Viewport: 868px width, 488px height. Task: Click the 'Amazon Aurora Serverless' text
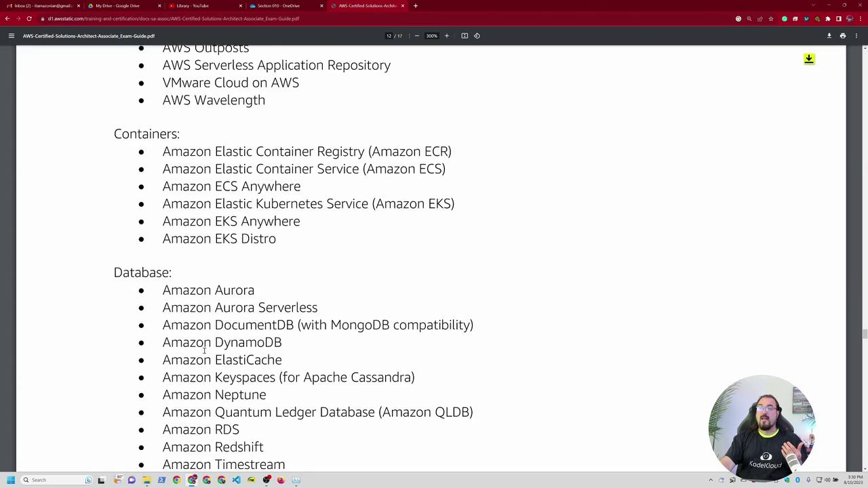pos(240,308)
